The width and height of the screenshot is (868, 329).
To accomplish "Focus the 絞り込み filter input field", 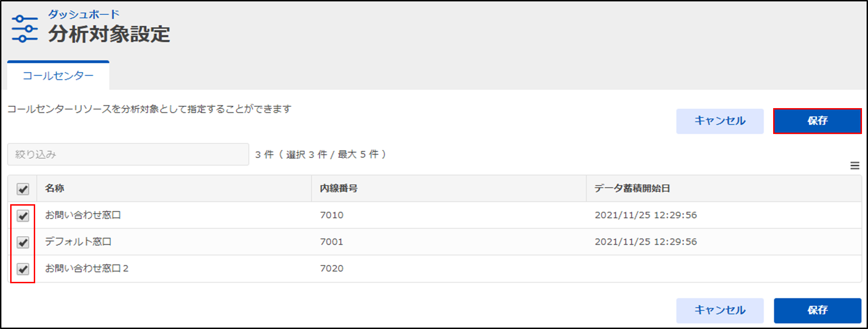I will pos(128,154).
